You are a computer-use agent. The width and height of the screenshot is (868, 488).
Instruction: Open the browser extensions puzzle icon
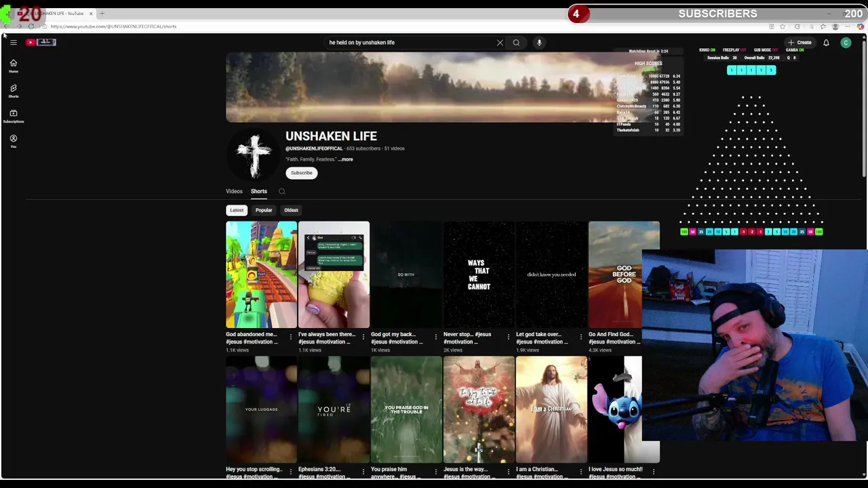(x=797, y=26)
